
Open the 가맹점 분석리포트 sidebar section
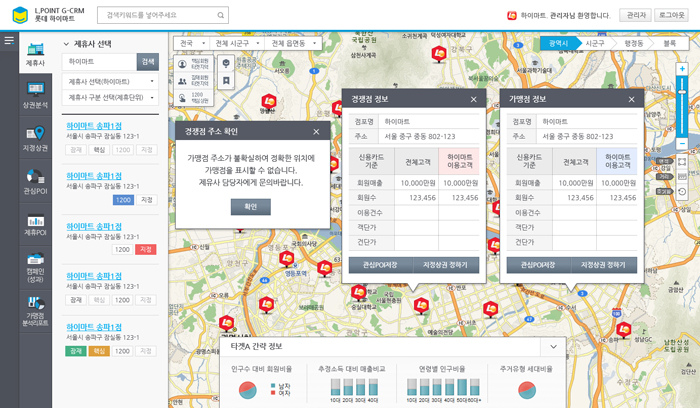tap(35, 311)
